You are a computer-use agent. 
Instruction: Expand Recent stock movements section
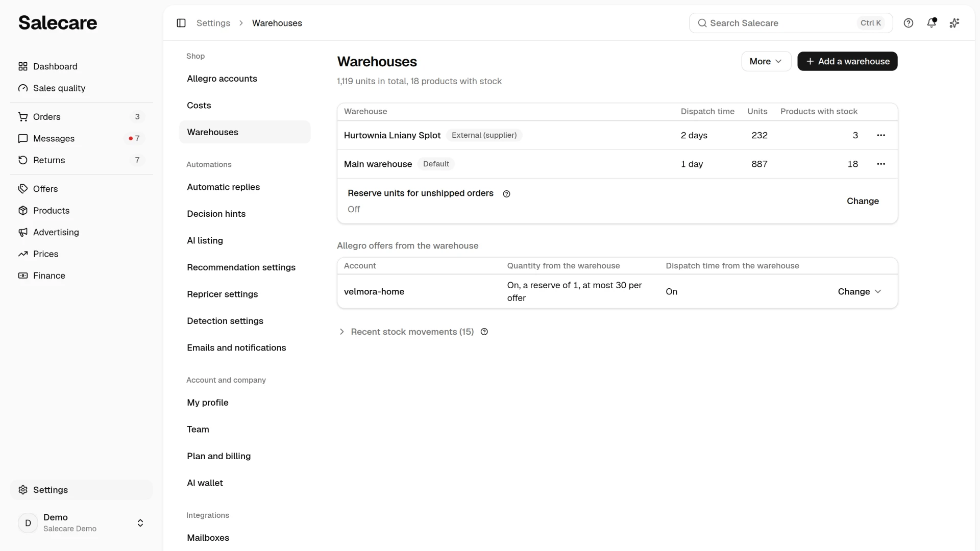click(x=406, y=332)
